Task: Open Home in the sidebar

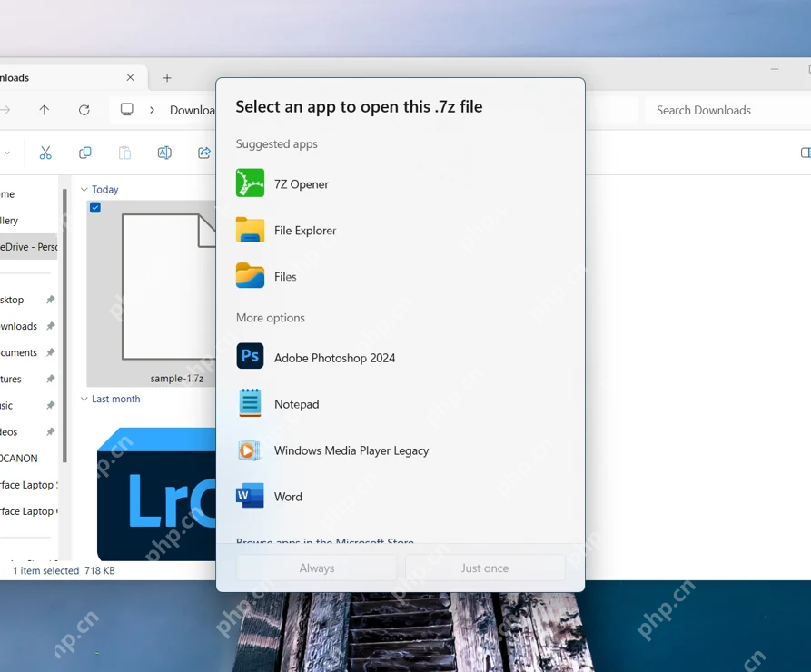Action: pyautogui.click(x=7, y=194)
